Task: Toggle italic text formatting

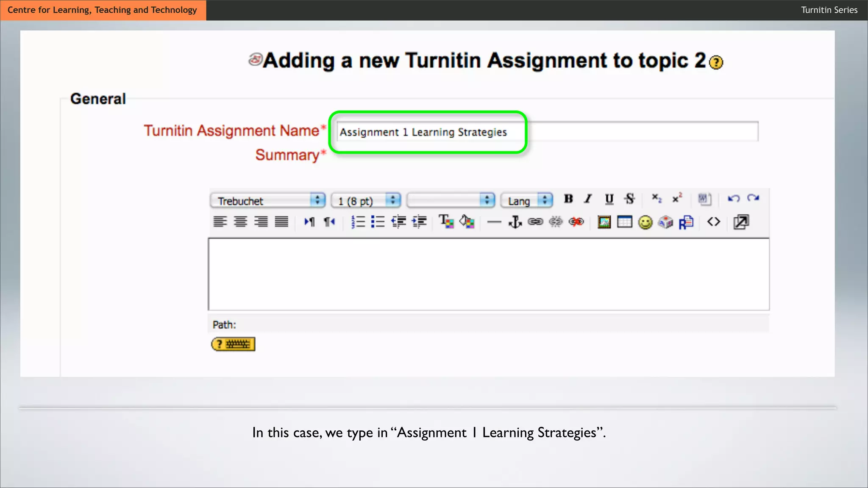Action: click(x=588, y=199)
